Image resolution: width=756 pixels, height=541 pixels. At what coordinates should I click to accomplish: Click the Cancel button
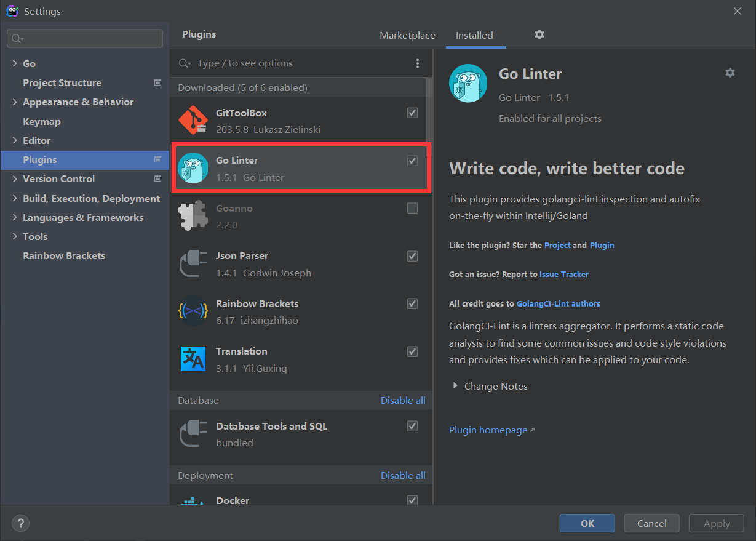(652, 523)
